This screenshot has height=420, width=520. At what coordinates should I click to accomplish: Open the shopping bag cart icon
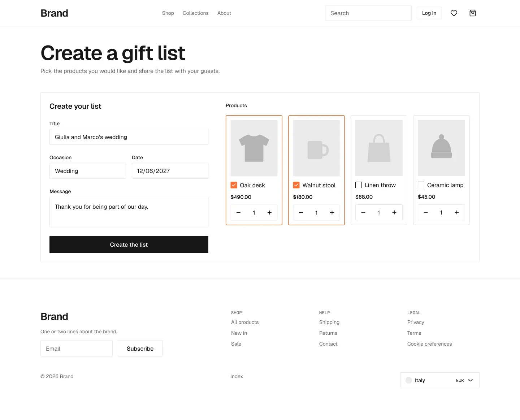click(x=473, y=13)
